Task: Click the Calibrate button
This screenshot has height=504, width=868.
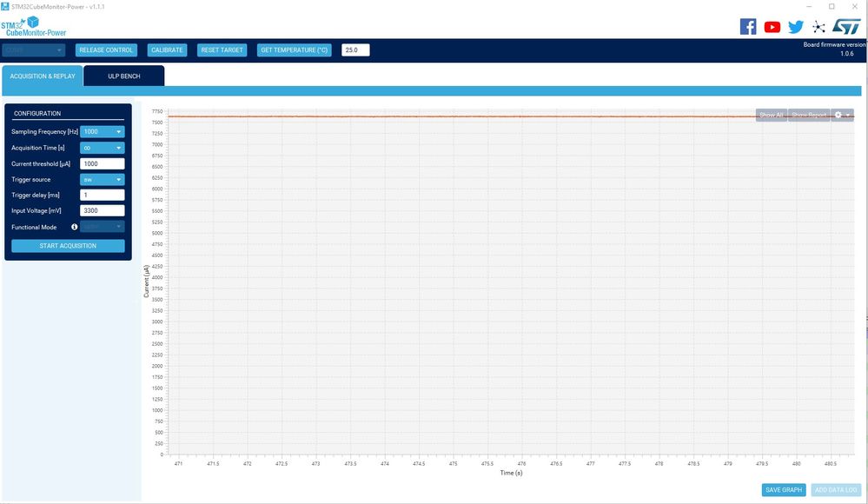Action: 167,50
